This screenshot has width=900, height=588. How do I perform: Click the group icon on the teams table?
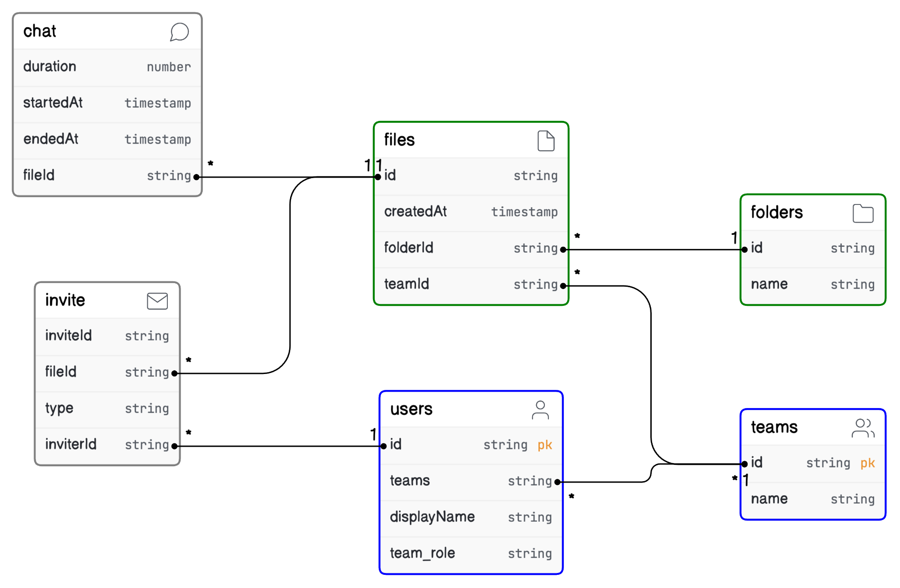863,427
